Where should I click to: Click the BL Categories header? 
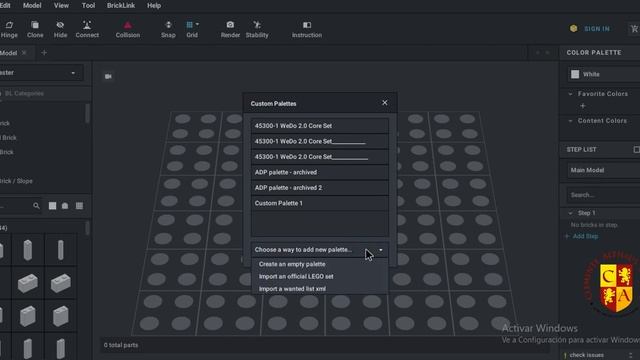click(x=24, y=93)
